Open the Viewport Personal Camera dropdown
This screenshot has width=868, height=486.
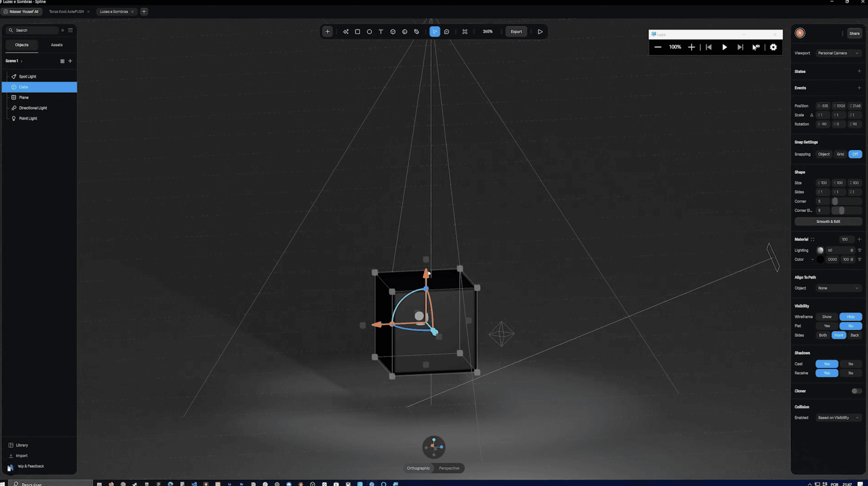[838, 53]
